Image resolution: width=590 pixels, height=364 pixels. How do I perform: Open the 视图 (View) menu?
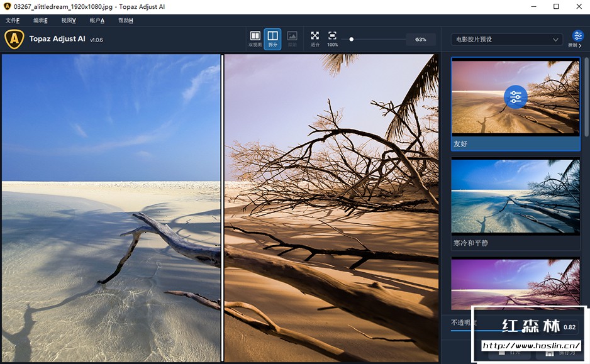click(x=69, y=21)
